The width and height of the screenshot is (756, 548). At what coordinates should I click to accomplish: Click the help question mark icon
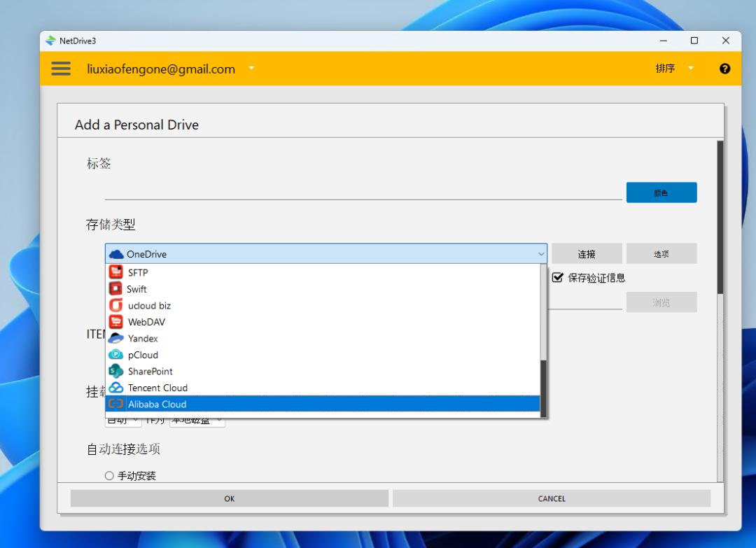[724, 69]
